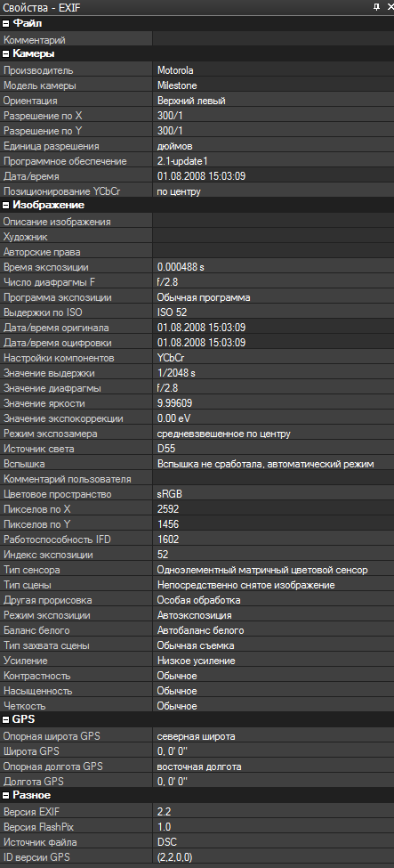Screen dimensions: 394x868
Task: Collapse the Разное section
Action: tap(6, 795)
